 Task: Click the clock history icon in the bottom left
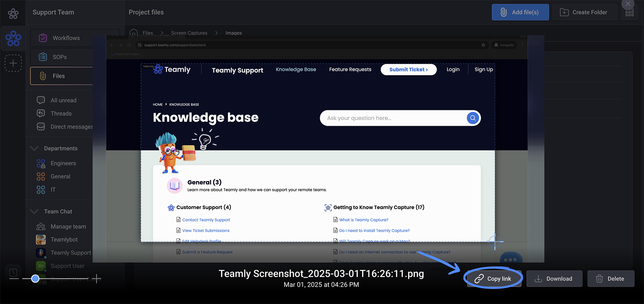13,273
